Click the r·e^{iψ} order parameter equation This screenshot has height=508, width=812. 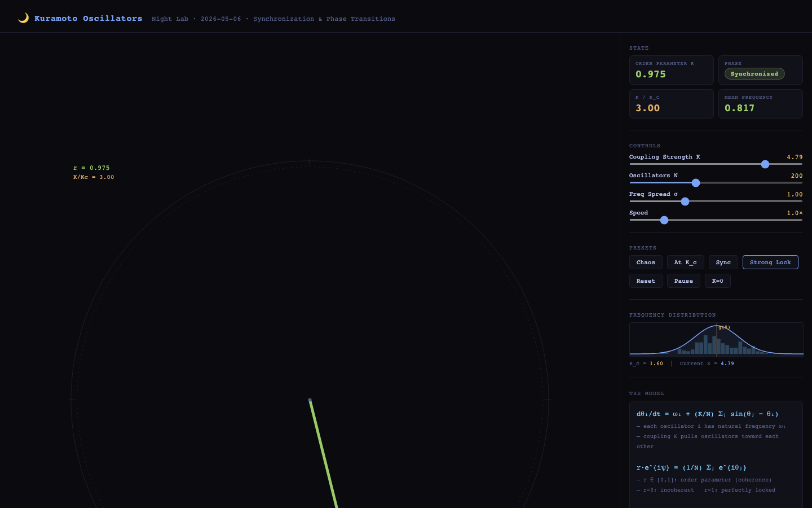coord(691,467)
